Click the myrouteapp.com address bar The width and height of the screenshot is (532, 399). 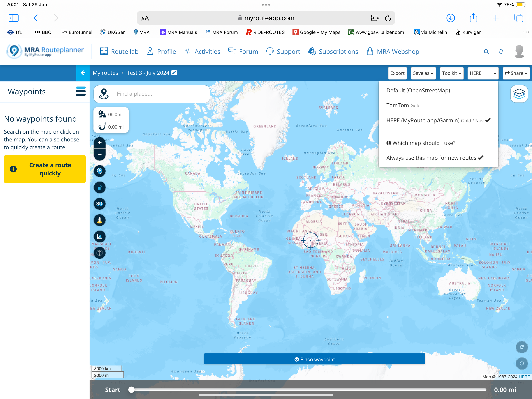[266, 18]
